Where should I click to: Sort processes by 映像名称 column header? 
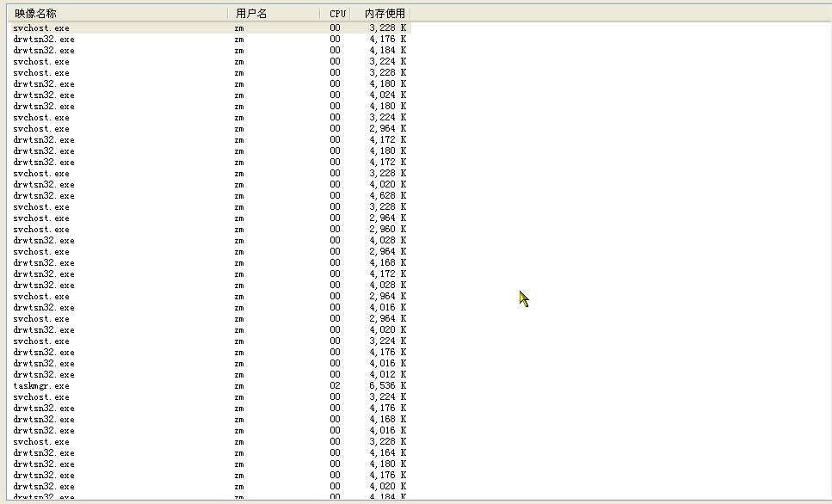[120, 13]
